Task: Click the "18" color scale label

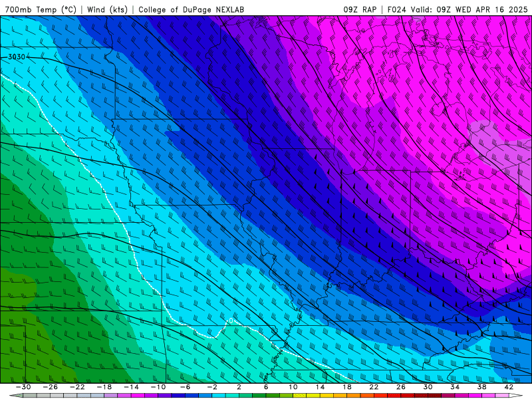Action: coord(346,387)
